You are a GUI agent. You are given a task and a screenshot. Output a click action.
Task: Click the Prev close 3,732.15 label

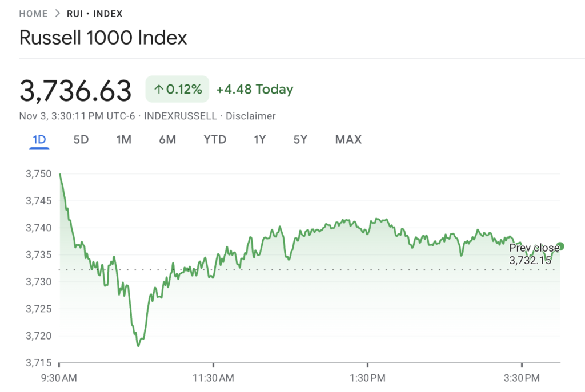pos(534,253)
